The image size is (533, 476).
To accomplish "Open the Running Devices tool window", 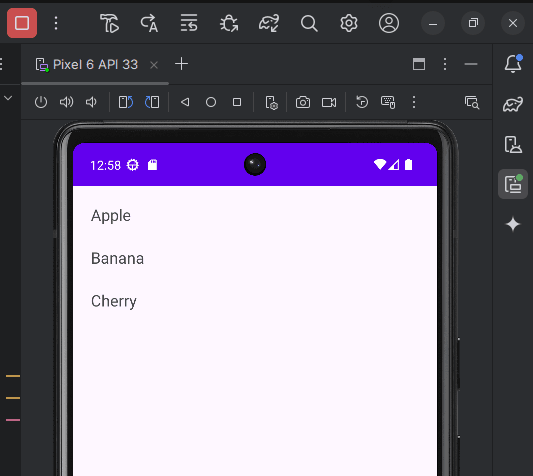I will click(513, 184).
